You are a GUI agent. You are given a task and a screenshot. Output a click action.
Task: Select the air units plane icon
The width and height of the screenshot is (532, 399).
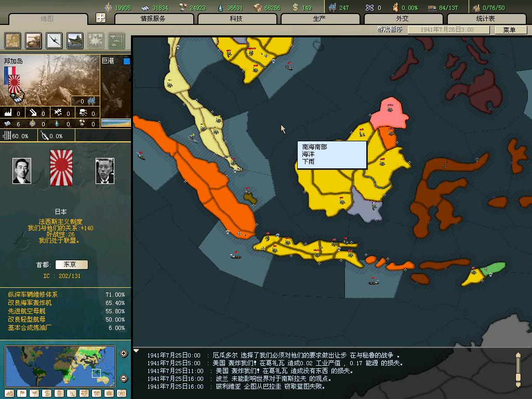tap(54, 41)
